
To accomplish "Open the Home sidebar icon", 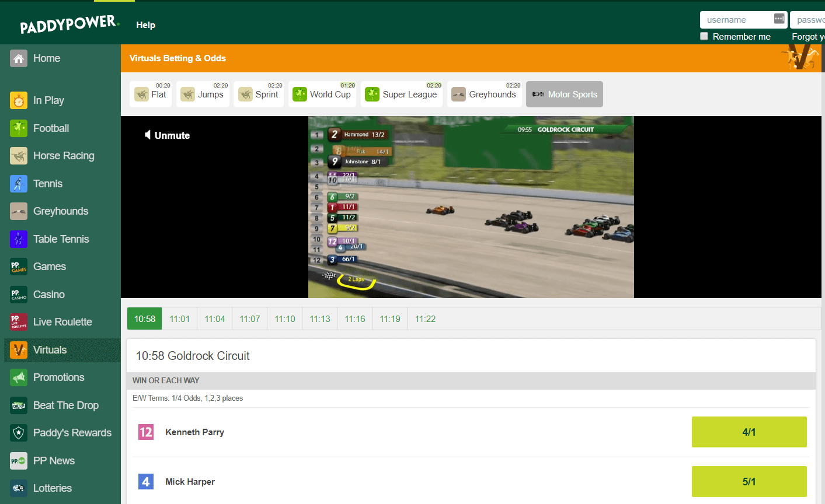I will [19, 58].
